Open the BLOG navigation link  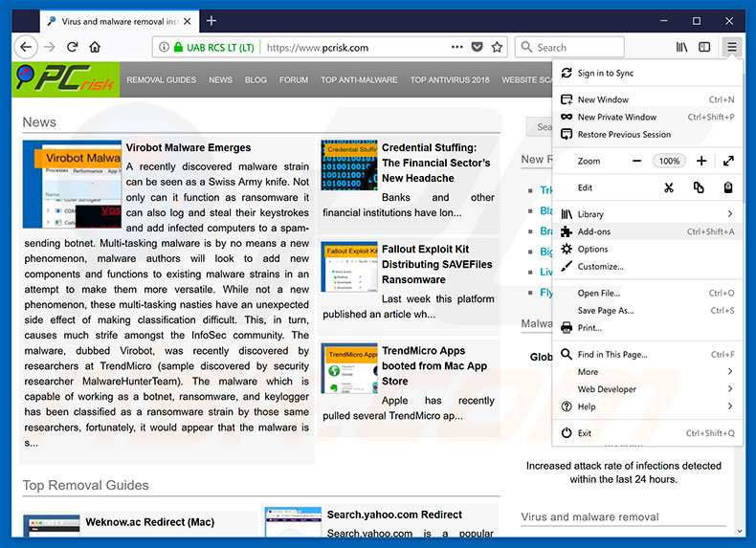[256, 80]
